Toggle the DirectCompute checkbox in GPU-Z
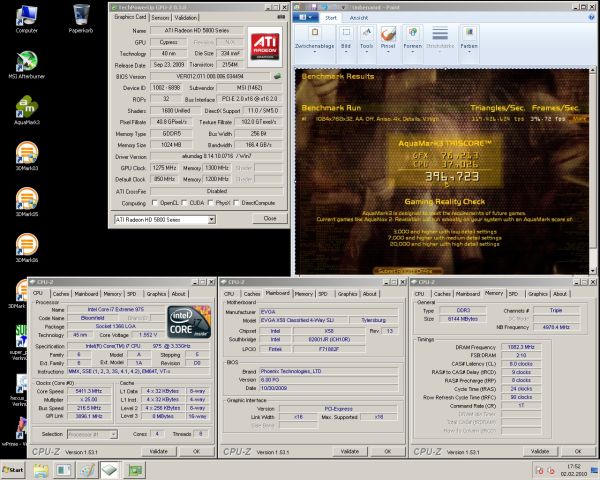This screenshot has width=600, height=480. pyautogui.click(x=236, y=203)
